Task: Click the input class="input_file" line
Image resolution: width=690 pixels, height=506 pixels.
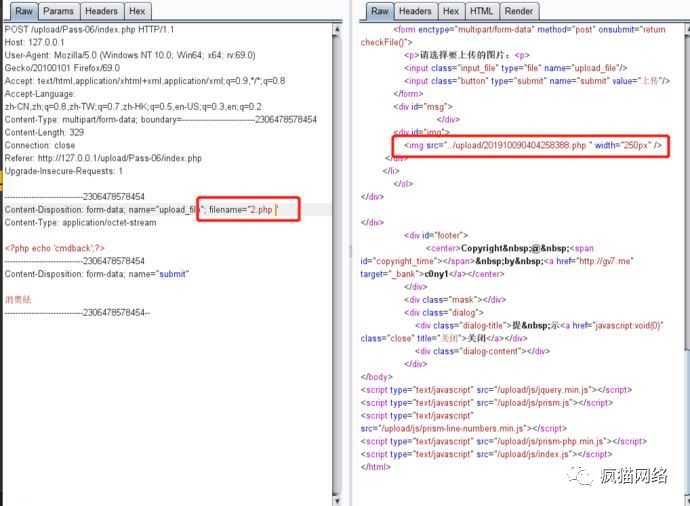Action: (x=515, y=68)
